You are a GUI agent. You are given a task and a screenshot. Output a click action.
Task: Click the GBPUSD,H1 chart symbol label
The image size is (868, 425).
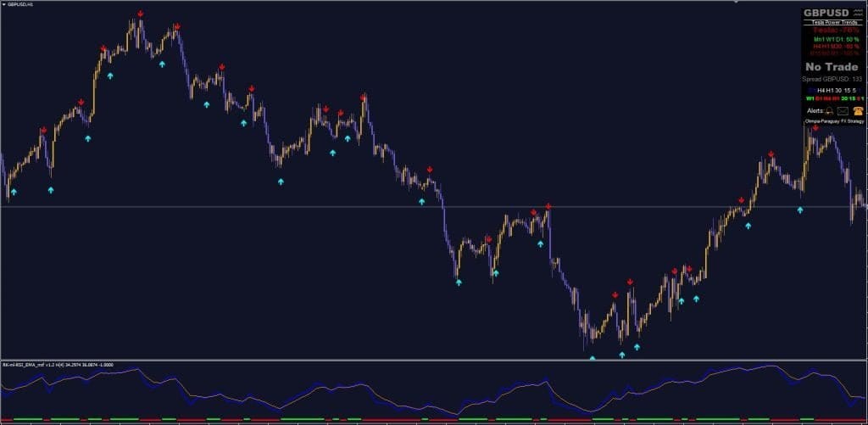(21, 4)
